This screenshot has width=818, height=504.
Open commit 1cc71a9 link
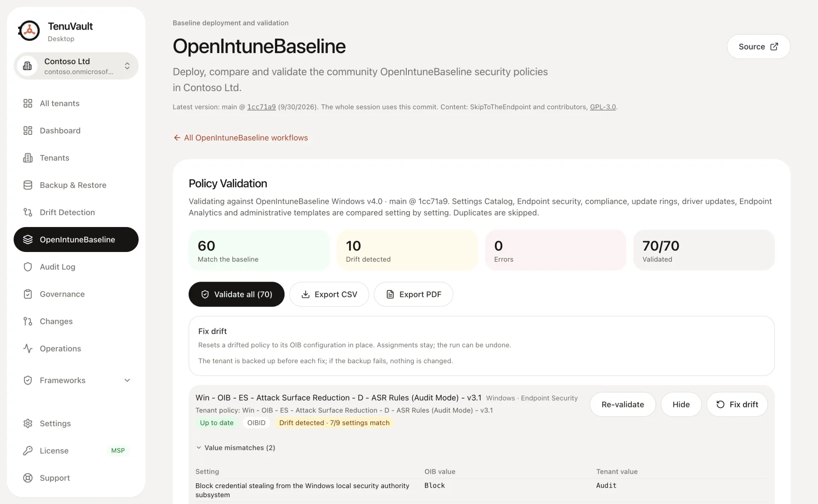point(261,107)
